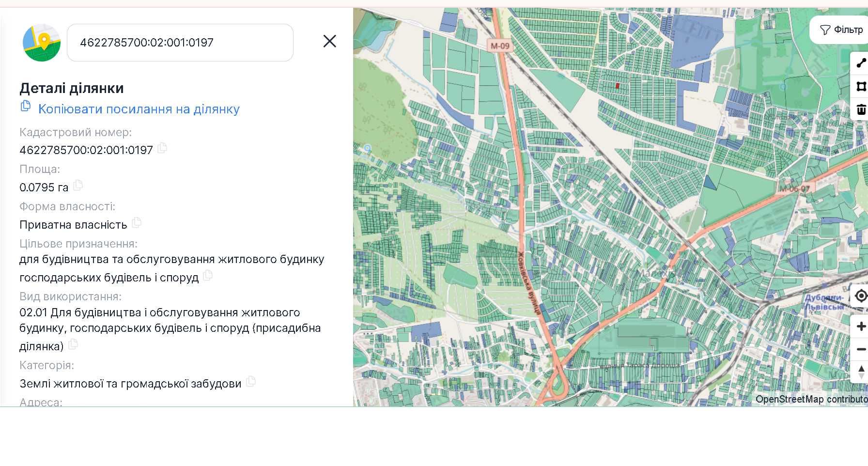Click the highlighted red parcel on map
The height and width of the screenshot is (466, 868).
point(617,86)
